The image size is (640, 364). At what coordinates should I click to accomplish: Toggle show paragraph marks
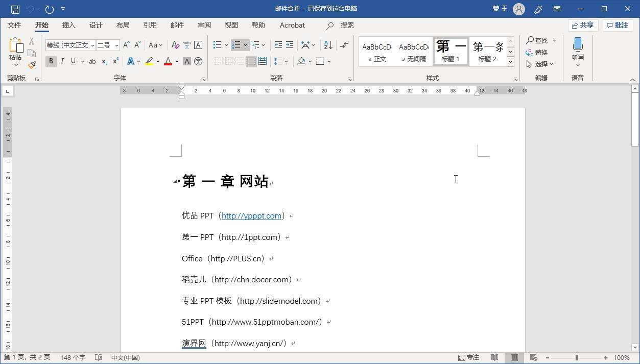pos(345,45)
